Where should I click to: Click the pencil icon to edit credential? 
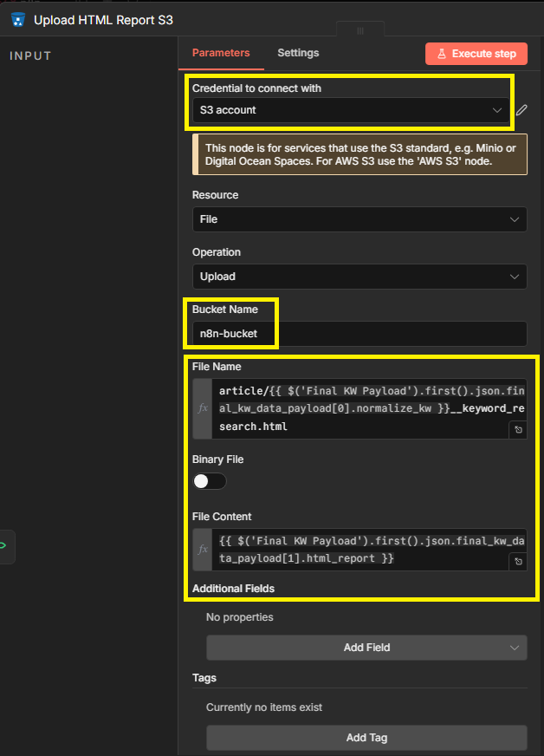click(x=521, y=110)
